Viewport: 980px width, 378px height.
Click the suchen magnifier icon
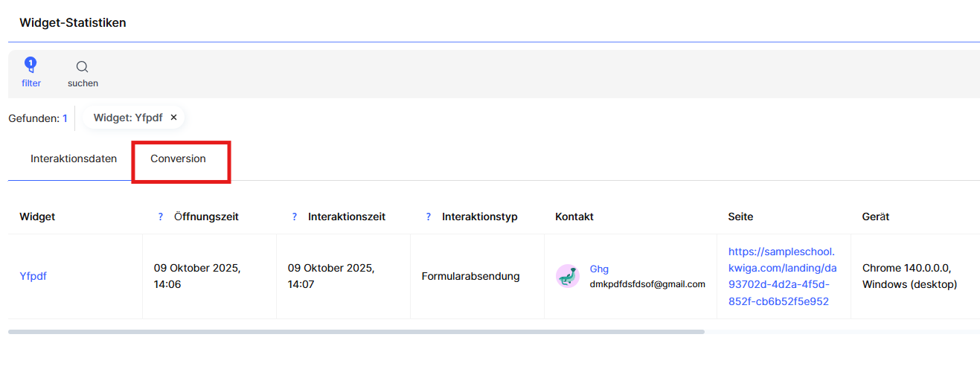tap(83, 67)
